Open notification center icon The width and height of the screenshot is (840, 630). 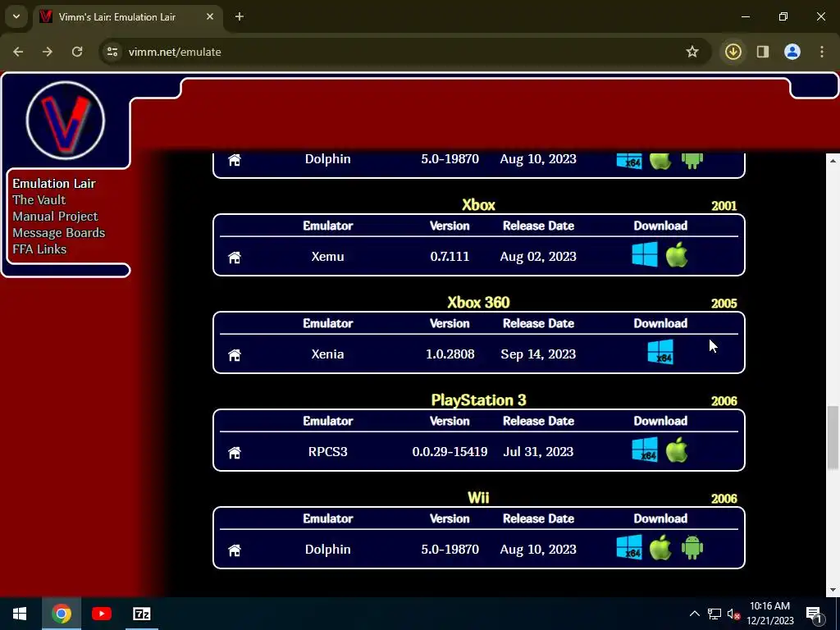814,614
